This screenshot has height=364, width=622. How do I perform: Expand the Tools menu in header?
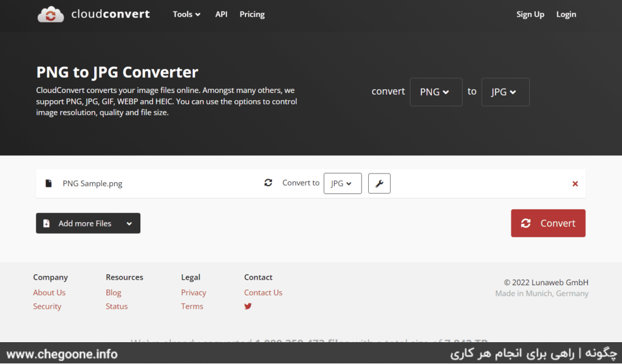(186, 15)
